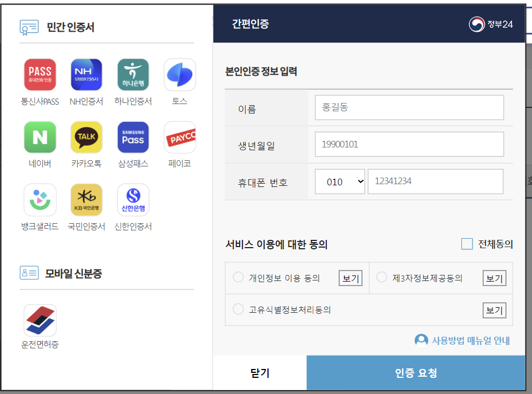
Task: Open the 010 phone prefix dropdown
Action: 340,181
